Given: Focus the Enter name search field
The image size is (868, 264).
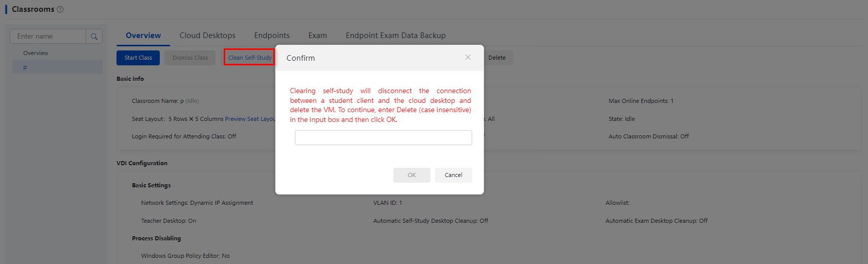Looking at the screenshot, I should [x=48, y=36].
